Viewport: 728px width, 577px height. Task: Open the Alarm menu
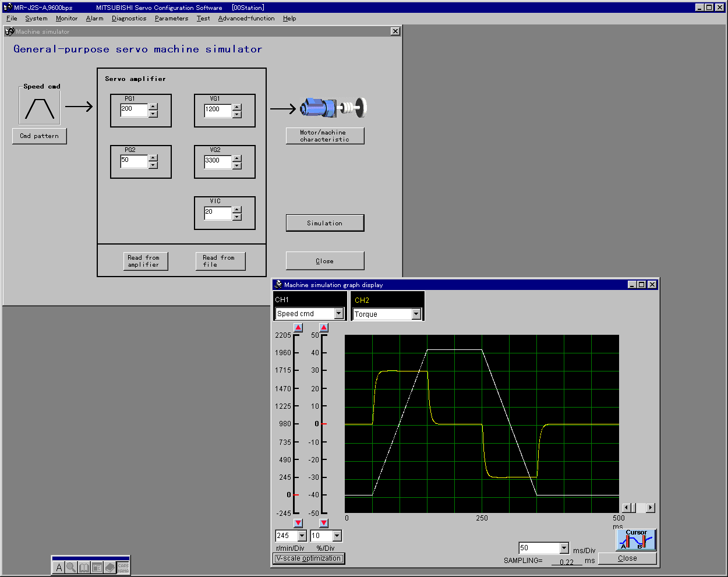tap(94, 18)
